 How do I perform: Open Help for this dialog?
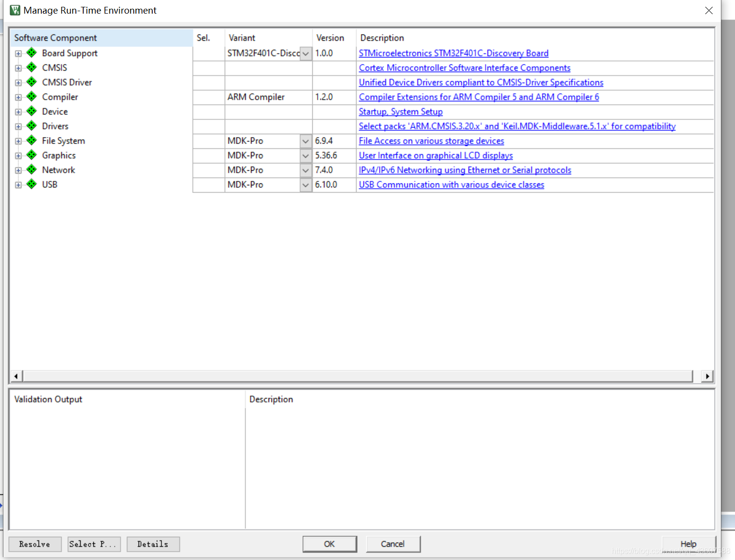tap(689, 544)
